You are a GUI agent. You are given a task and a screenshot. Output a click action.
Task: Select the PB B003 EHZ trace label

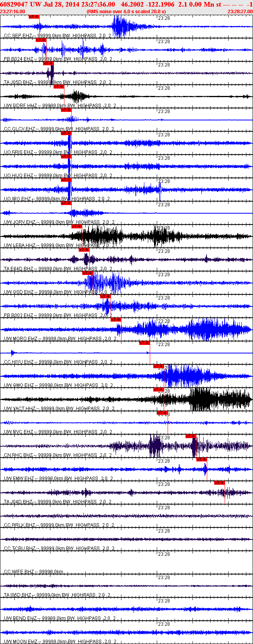point(58,315)
